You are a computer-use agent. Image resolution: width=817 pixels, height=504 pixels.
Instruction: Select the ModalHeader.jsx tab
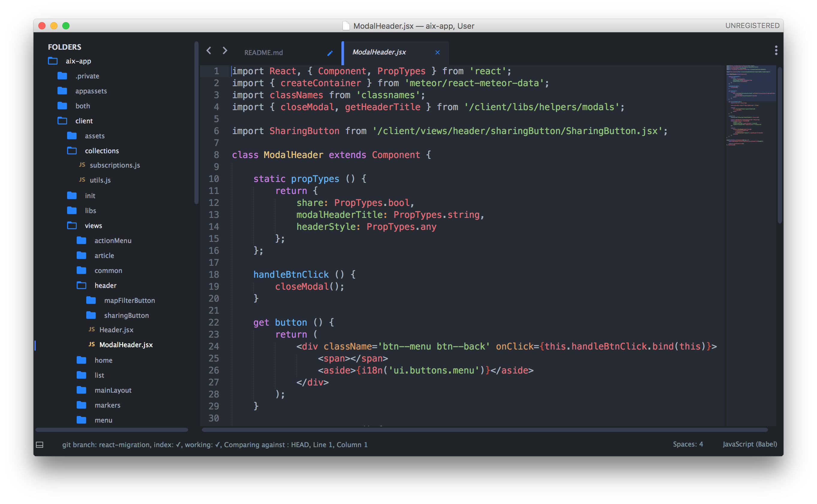380,52
